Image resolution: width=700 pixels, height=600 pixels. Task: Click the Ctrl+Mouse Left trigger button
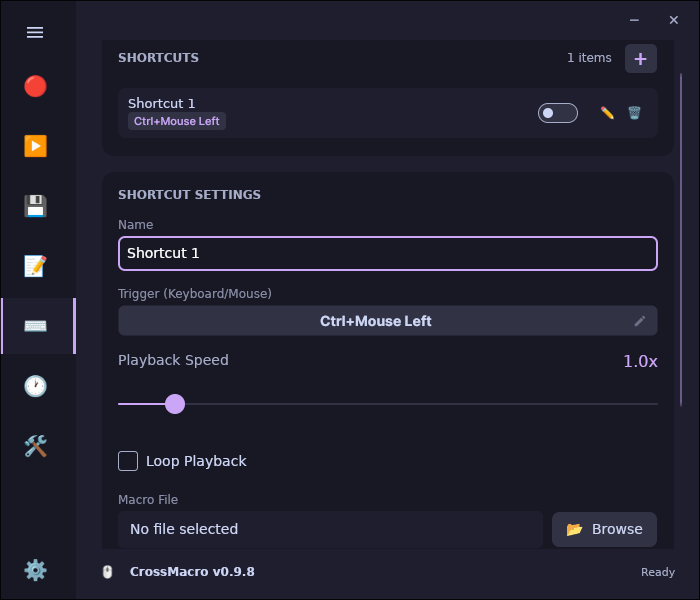coord(388,321)
